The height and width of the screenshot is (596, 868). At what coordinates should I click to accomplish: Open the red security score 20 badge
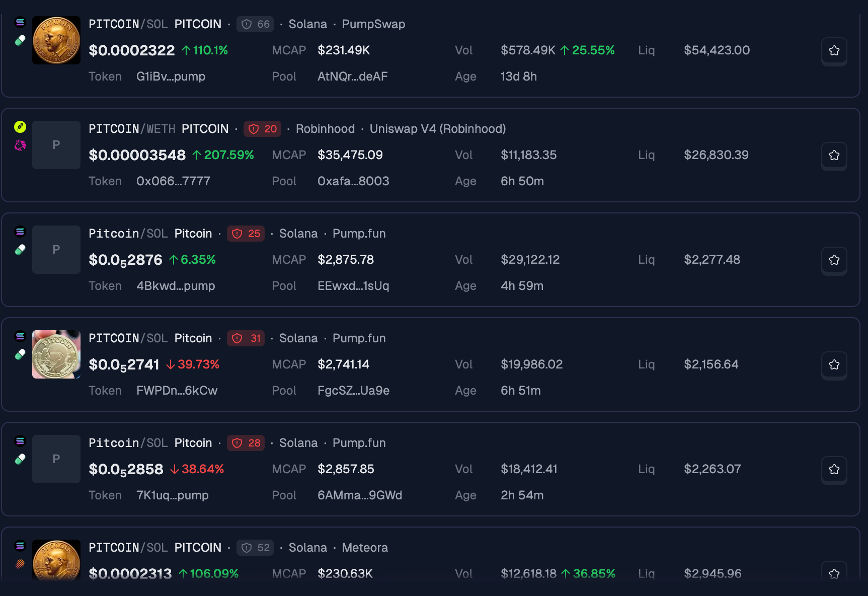(x=262, y=129)
